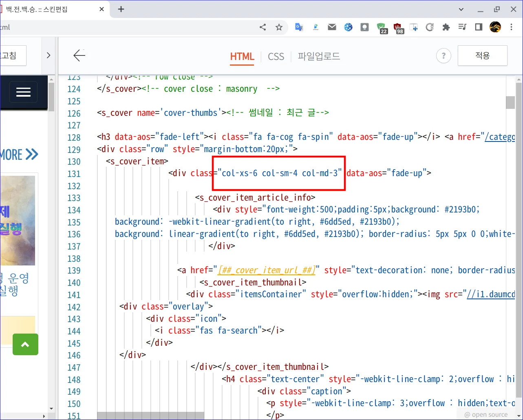Open the Extensions puzzle piece menu
Image resolution: width=523 pixels, height=420 pixels.
(446, 27)
